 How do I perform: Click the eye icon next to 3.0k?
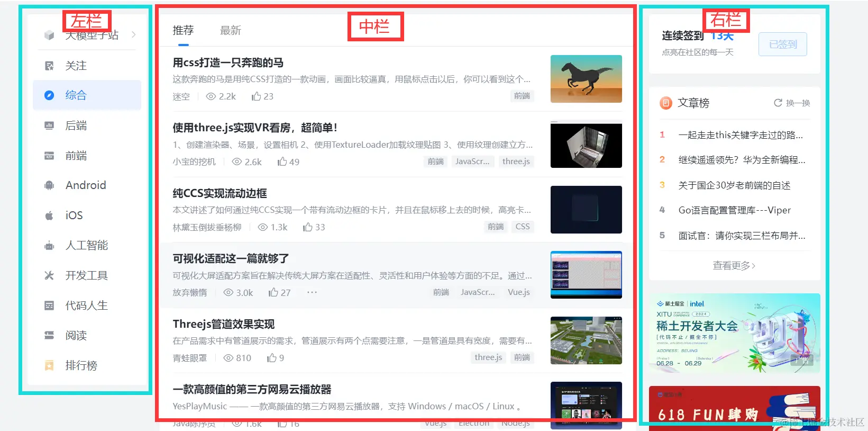(x=229, y=292)
